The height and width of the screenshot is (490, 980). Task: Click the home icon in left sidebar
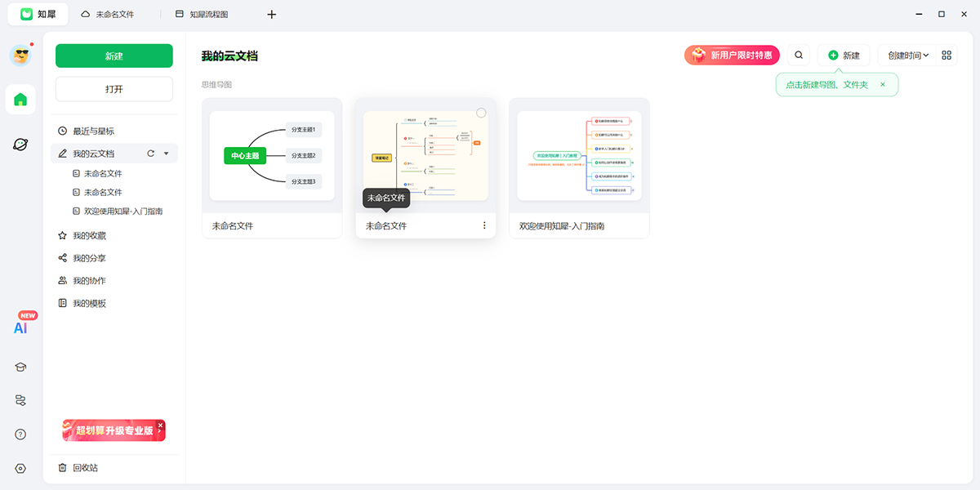point(20,100)
